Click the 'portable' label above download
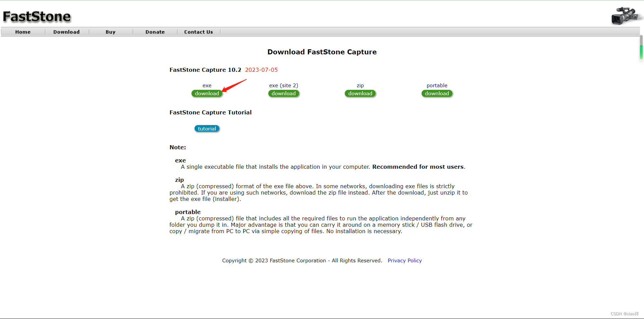Viewport: 644px width, 319px height. coord(437,86)
